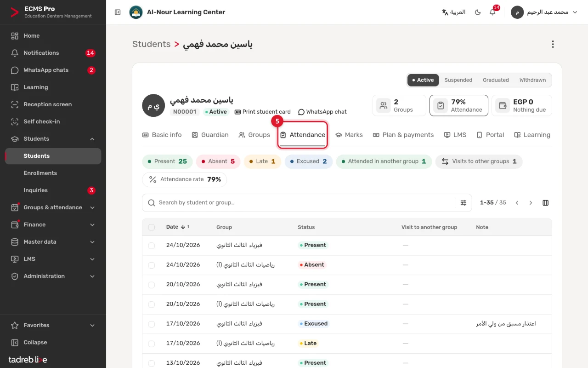Image resolution: width=588 pixels, height=368 pixels.
Task: Switch language to العربية
Action: point(453,12)
